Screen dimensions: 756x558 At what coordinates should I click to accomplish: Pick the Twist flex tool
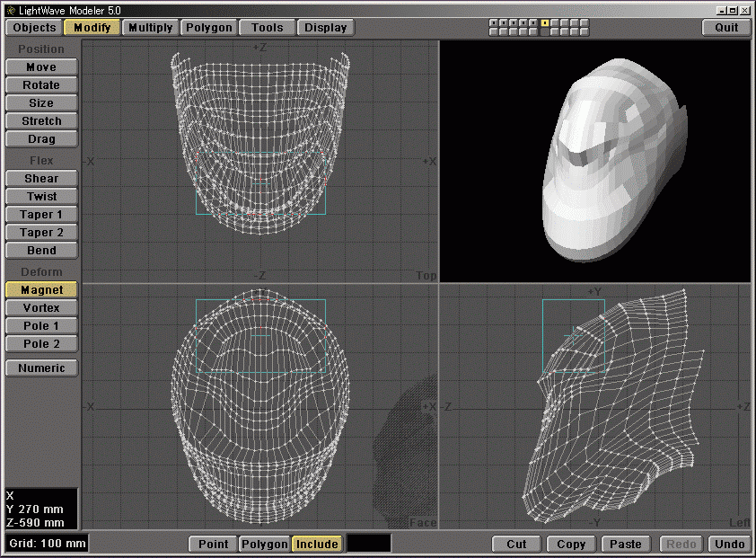[41, 197]
